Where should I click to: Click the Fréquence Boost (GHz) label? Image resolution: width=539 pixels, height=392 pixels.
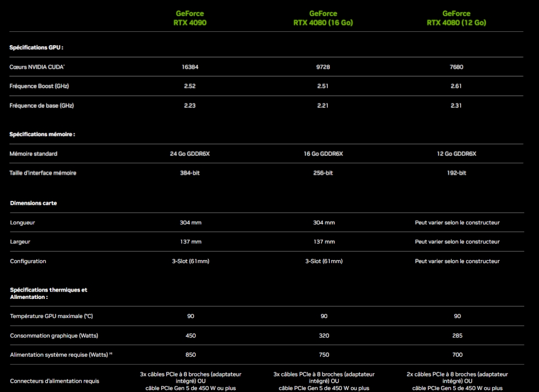[39, 86]
